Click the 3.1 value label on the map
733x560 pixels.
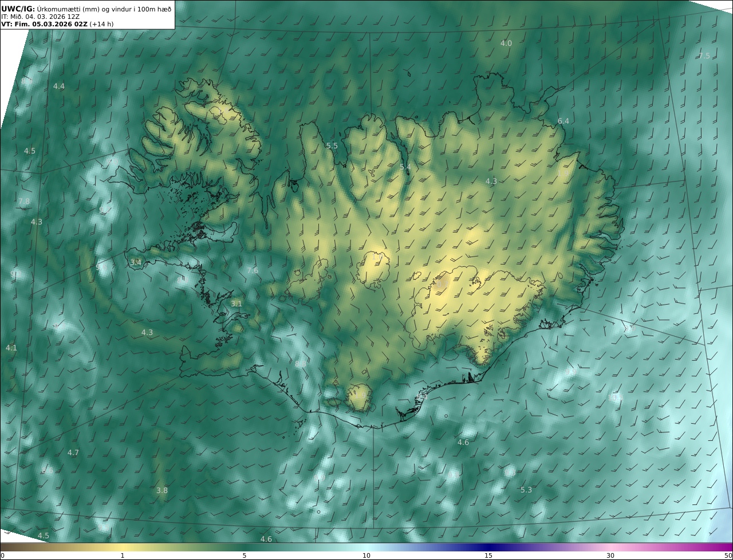(x=237, y=303)
